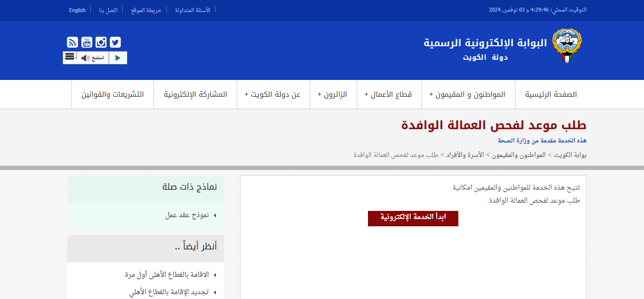Image resolution: width=644 pixels, height=299 pixels.
Task: Expand the 'قطاع الأعمال' nav menu
Action: click(x=388, y=94)
